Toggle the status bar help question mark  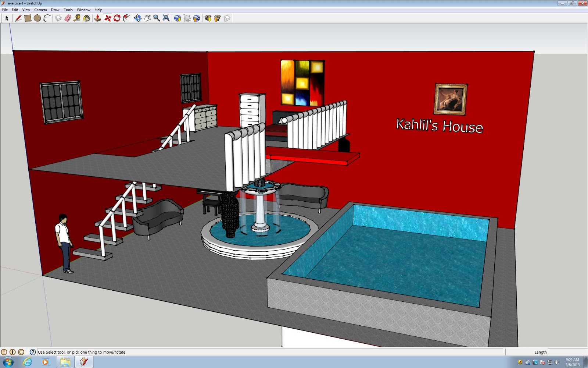tap(33, 352)
